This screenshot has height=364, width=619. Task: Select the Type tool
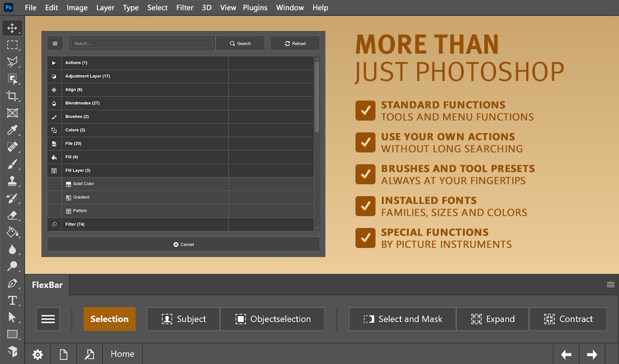coord(12,300)
